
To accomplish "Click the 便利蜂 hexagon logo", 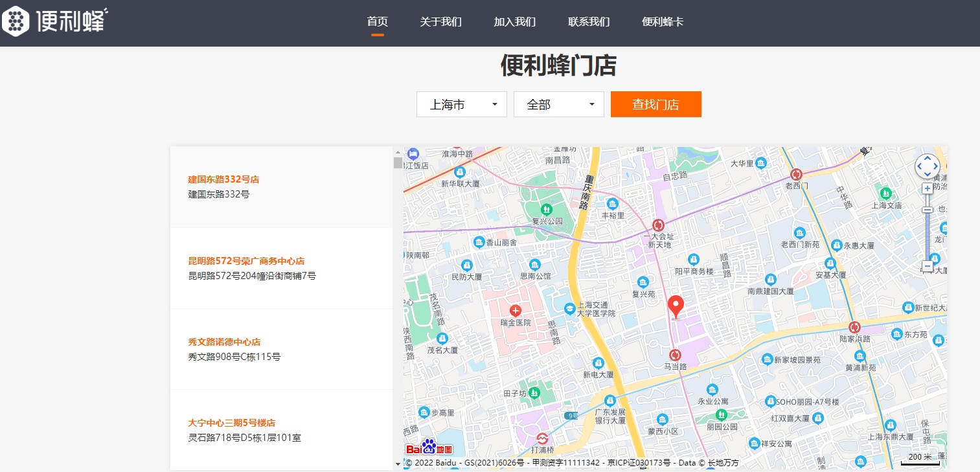I will click(15, 21).
